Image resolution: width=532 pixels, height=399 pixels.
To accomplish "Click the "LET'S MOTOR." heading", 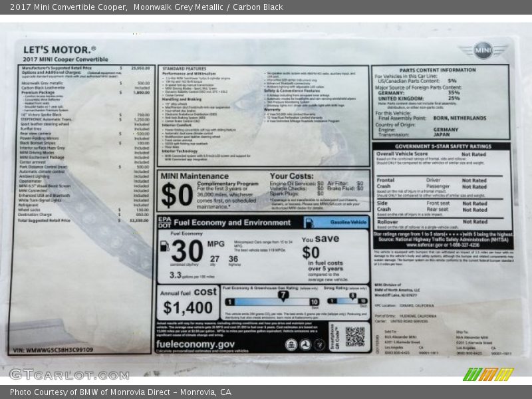I will click(59, 49).
